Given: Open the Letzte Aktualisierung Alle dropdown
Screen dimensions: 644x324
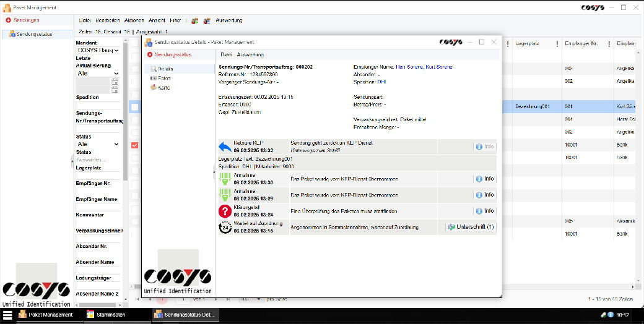Looking at the screenshot, I should pyautogui.click(x=98, y=74).
